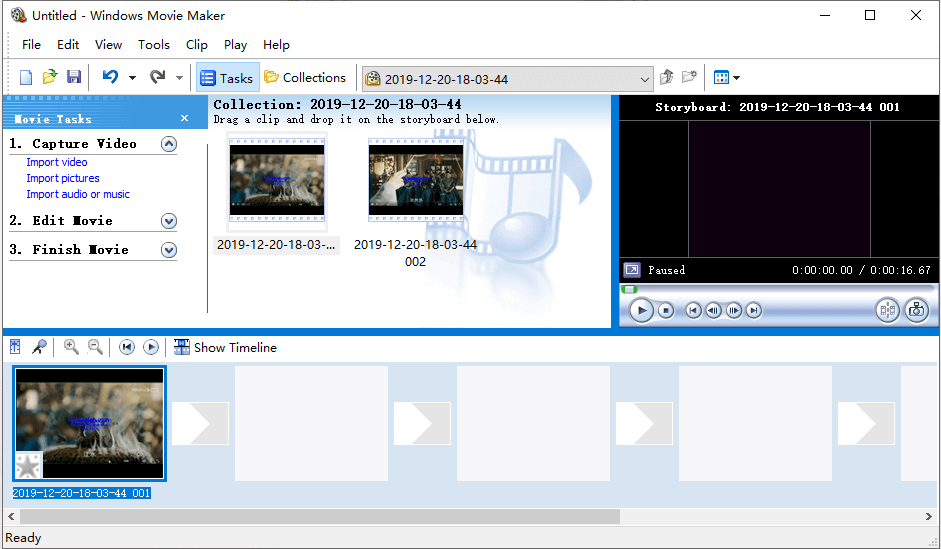Toggle the Tasks pane button
941x549 pixels.
227,78
